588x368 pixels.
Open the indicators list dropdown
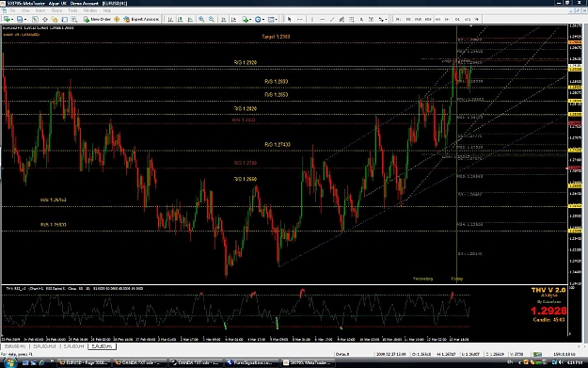[246, 19]
